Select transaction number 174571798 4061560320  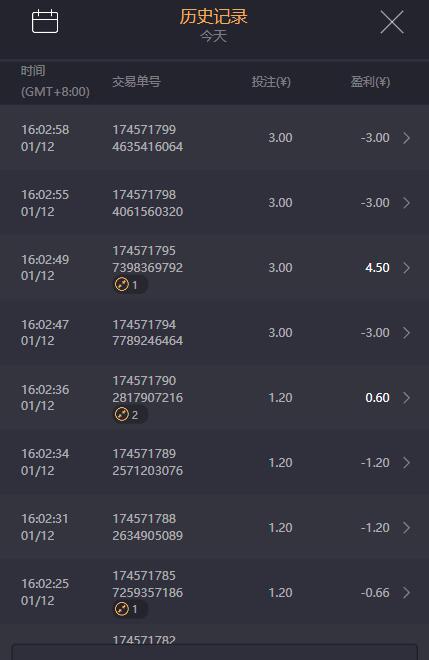pyautogui.click(x=147, y=203)
